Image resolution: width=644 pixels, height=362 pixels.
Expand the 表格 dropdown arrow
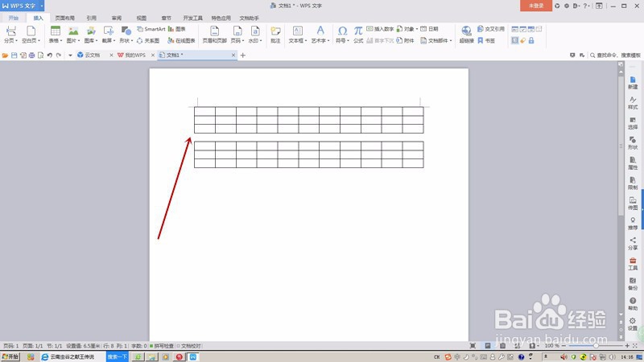[61, 41]
